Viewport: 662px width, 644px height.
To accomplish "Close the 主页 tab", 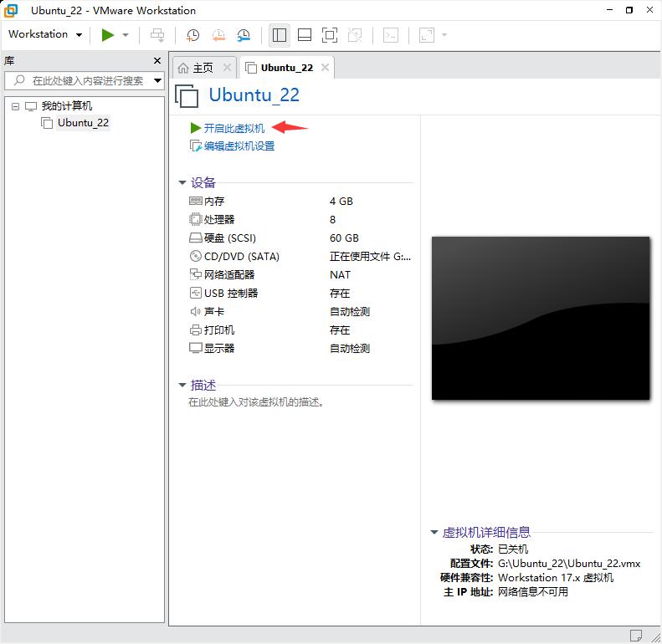I will click(227, 68).
